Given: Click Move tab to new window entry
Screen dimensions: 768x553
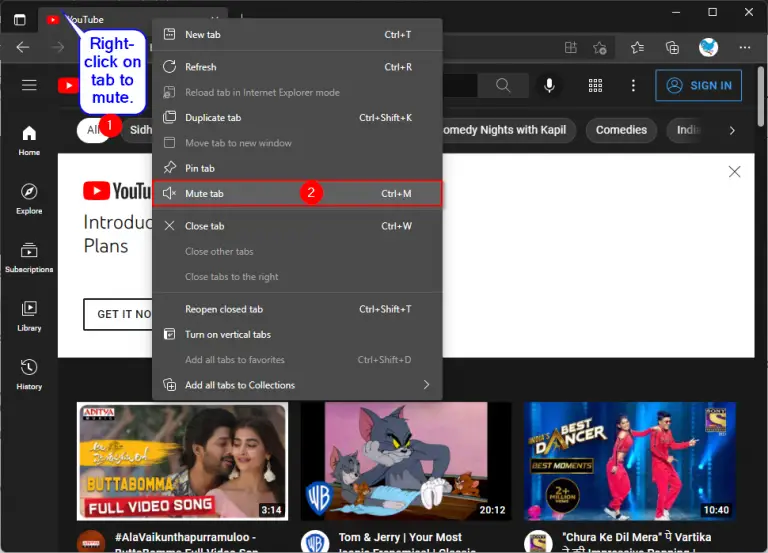Looking at the screenshot, I should pyautogui.click(x=297, y=143).
